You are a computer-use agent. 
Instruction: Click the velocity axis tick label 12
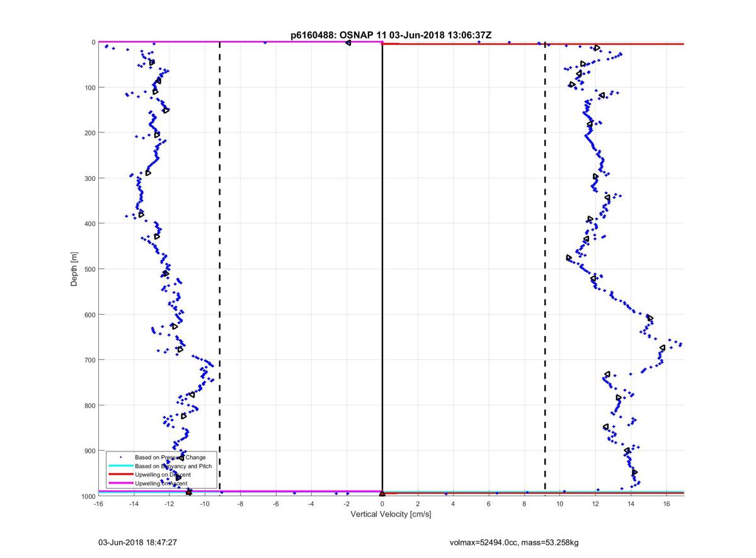coord(595,504)
